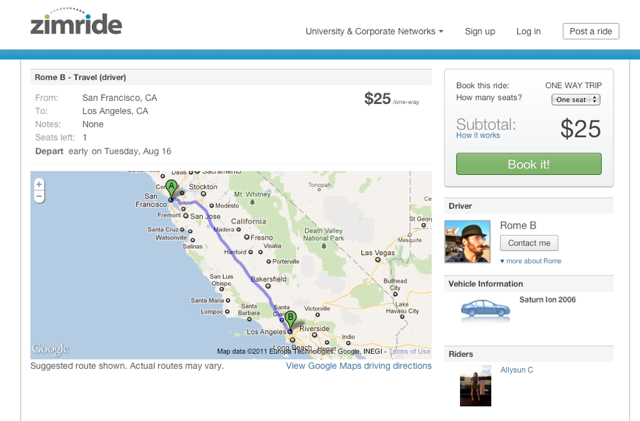Open Rome B's driver profile photo
Screen dimensions: 640x421
tap(467, 242)
